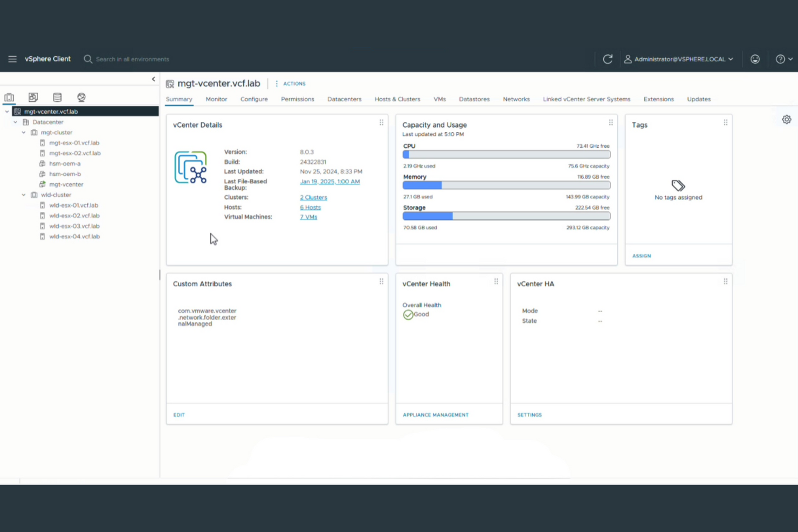This screenshot has width=798, height=532.
Task: Select the hsm-oem-b VM in the tree
Action: click(65, 174)
